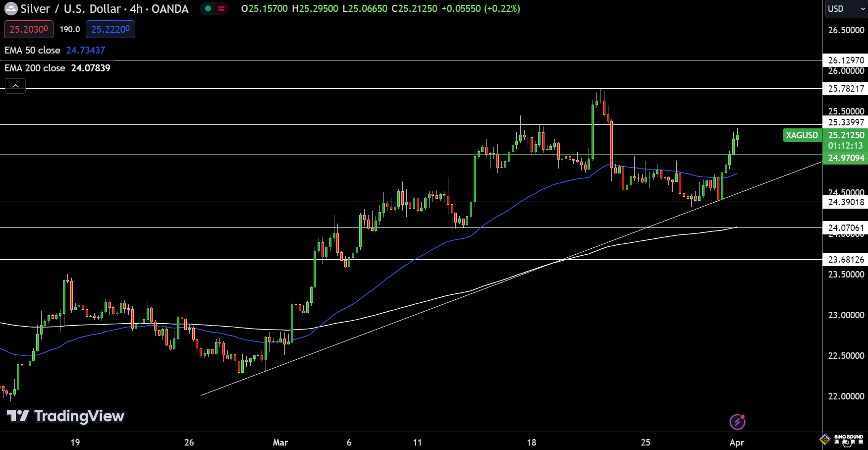Click the Apr date label on time axis

click(737, 442)
